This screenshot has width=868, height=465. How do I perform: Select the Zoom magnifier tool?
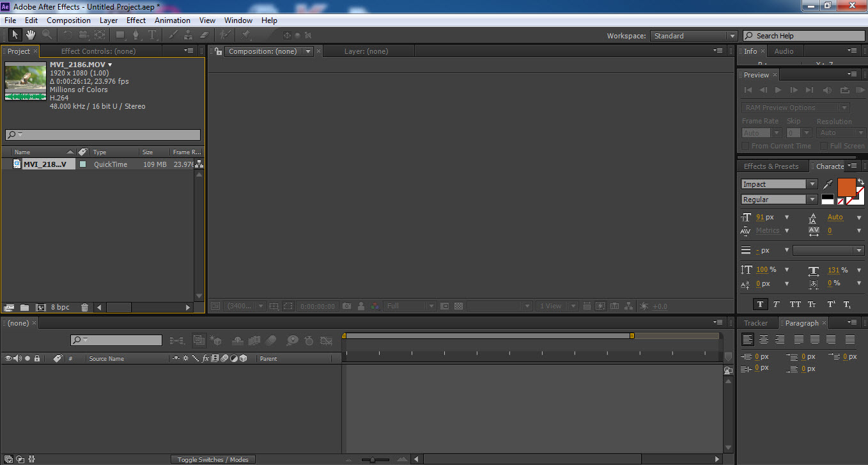(47, 35)
